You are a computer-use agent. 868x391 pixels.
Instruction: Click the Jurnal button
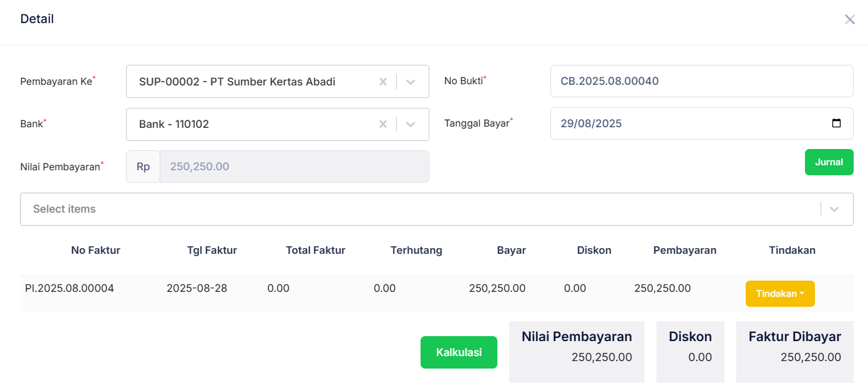[829, 162]
